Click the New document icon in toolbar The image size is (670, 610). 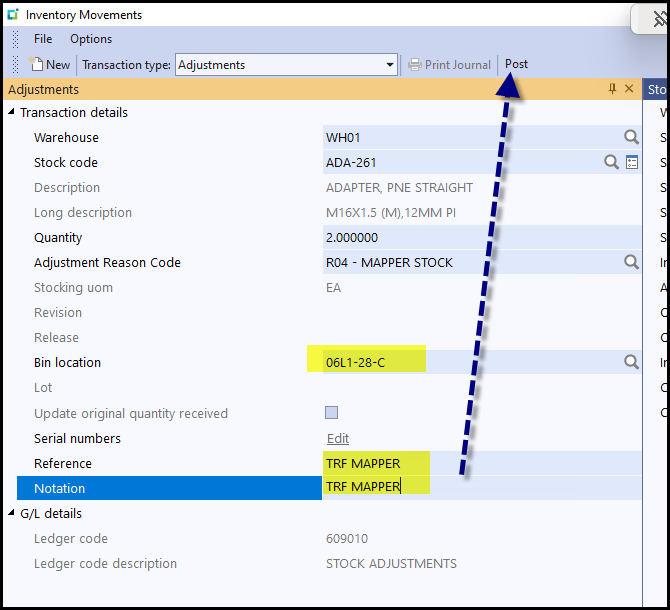(x=37, y=65)
